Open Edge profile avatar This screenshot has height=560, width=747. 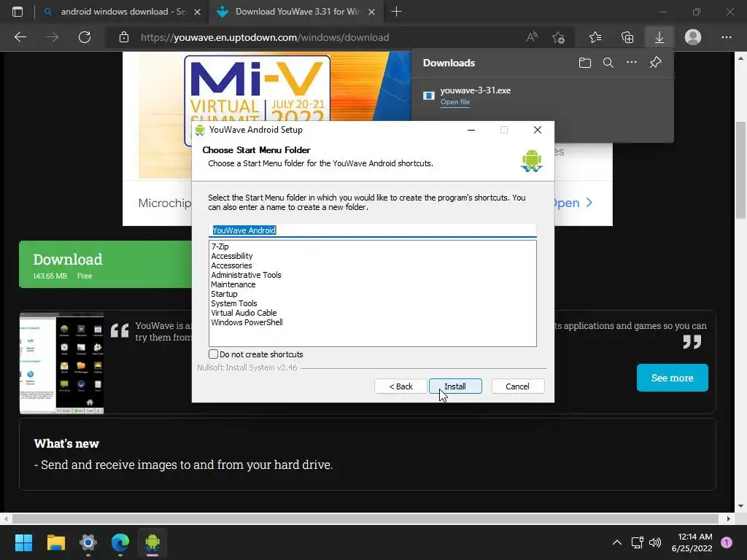click(x=693, y=37)
